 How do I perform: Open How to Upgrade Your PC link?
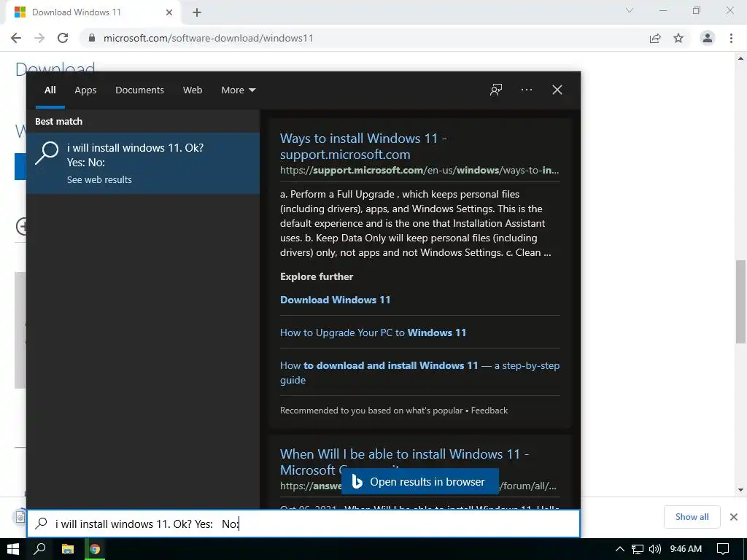[373, 332]
